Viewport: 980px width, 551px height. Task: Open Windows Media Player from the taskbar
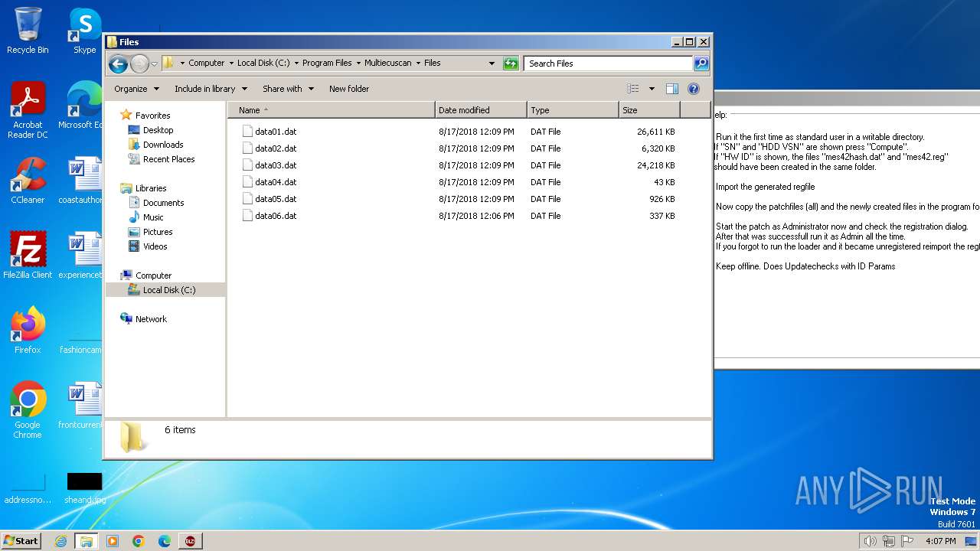click(x=113, y=541)
